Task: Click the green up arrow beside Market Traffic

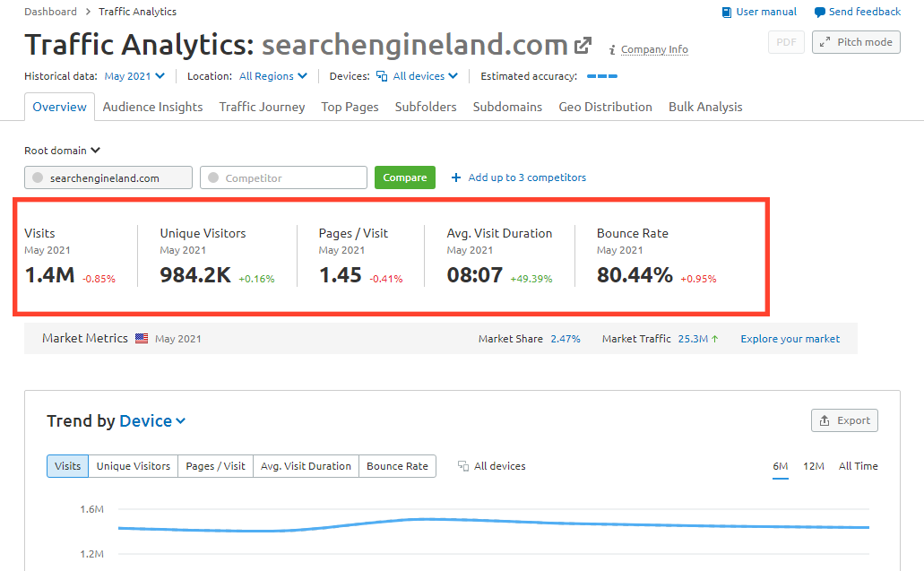Action: pos(715,339)
